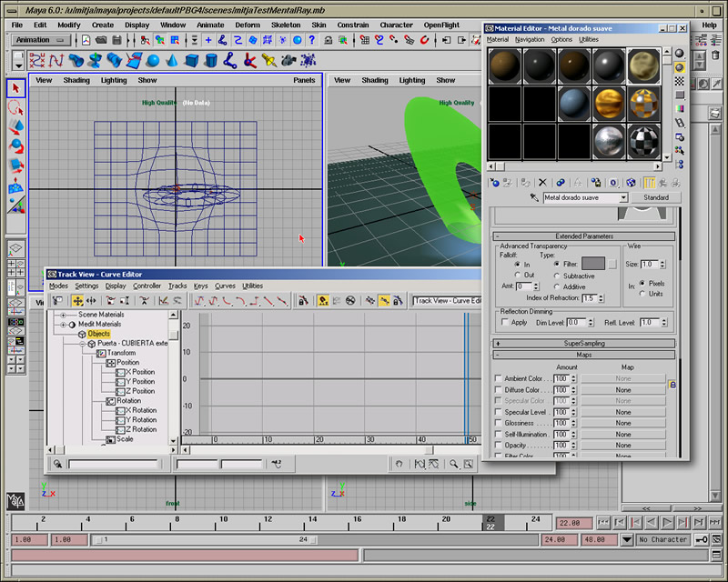Click the Specular Level None map button
Image resolution: width=728 pixels, height=582 pixels.
point(623,412)
